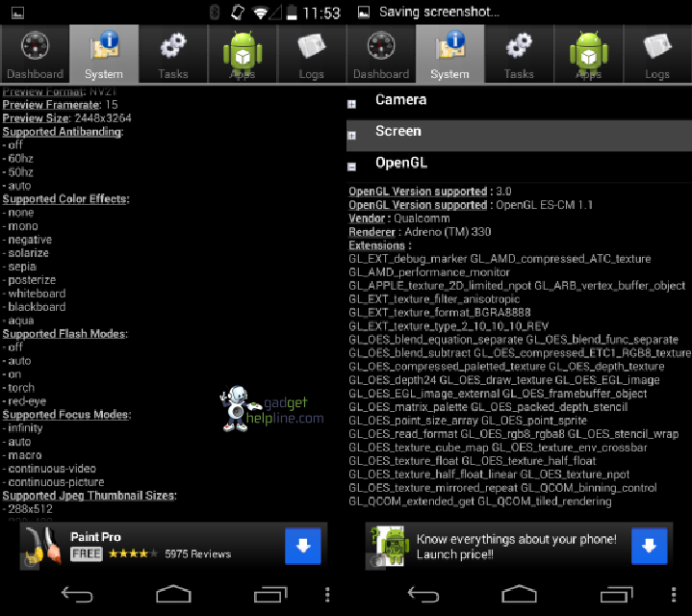Tap the mono color effect entry

(20, 226)
